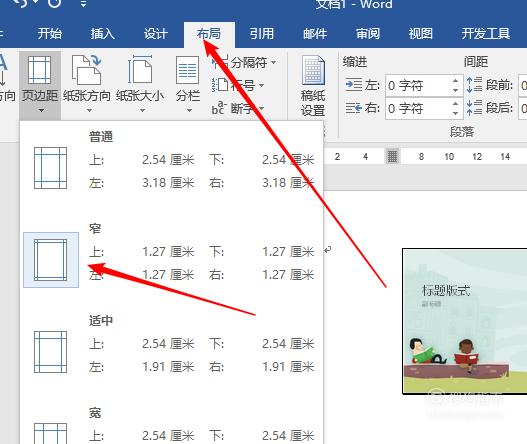Expand the 分栏 dropdown arrow

pyautogui.click(x=190, y=110)
